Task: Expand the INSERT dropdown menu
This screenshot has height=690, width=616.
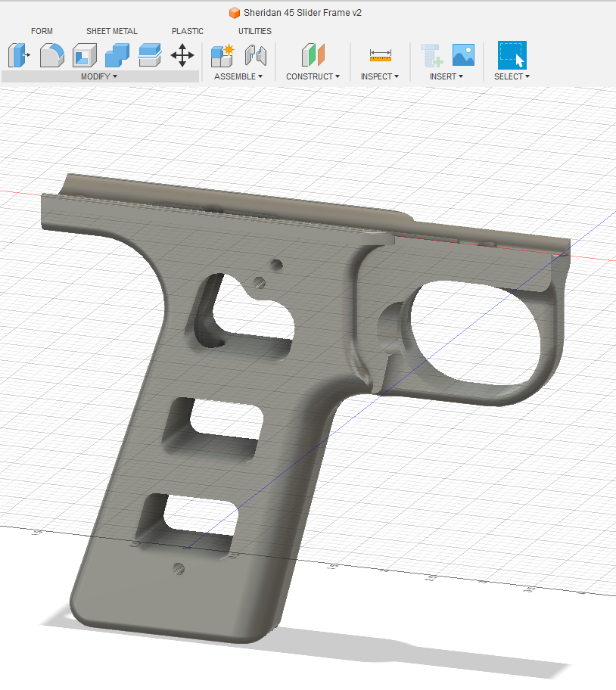Action: tap(446, 76)
